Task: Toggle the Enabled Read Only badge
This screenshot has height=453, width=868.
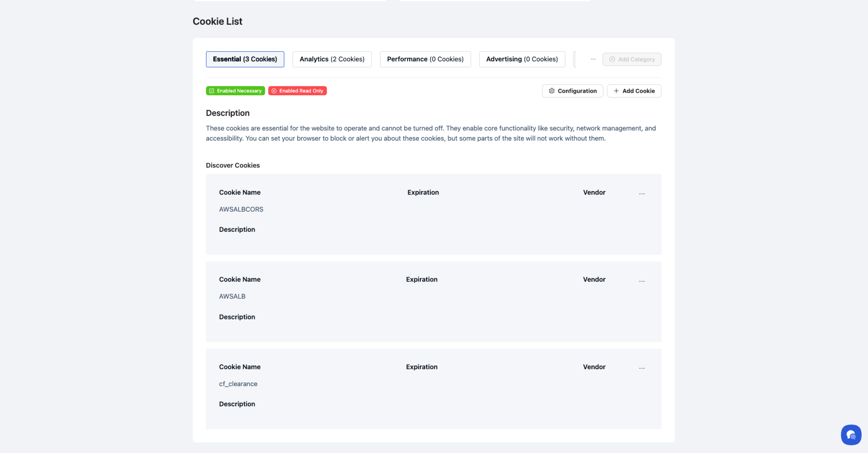Action: click(297, 91)
